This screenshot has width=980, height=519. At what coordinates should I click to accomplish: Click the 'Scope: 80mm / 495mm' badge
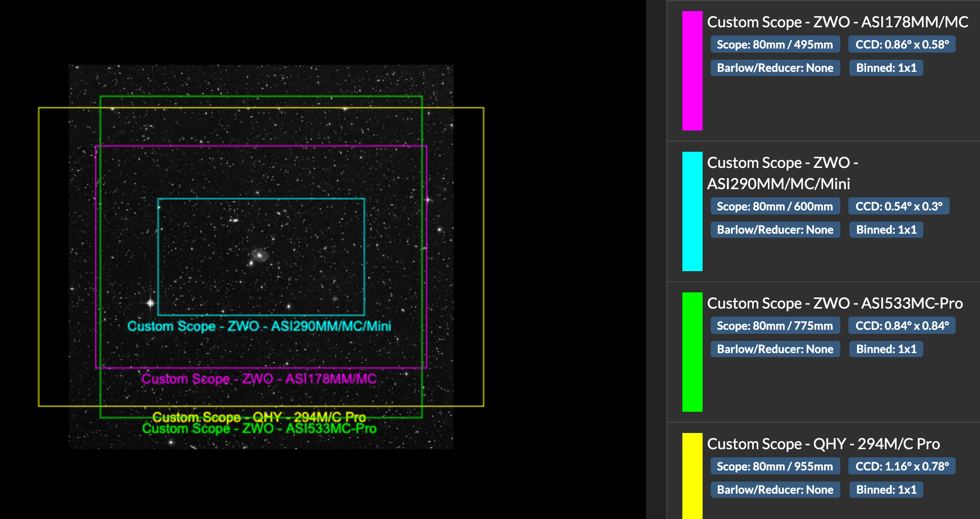[775, 45]
